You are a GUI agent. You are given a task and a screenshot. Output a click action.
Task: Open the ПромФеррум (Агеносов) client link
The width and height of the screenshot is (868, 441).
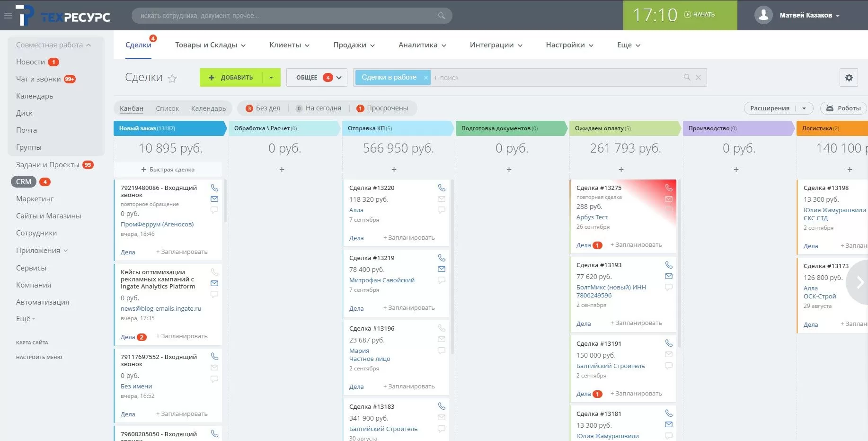157,225
